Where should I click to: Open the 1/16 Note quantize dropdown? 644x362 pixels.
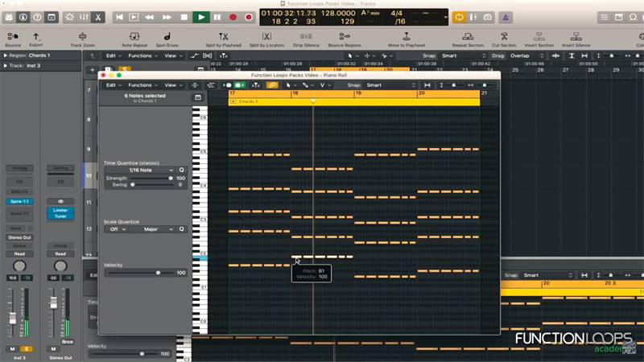coord(140,170)
